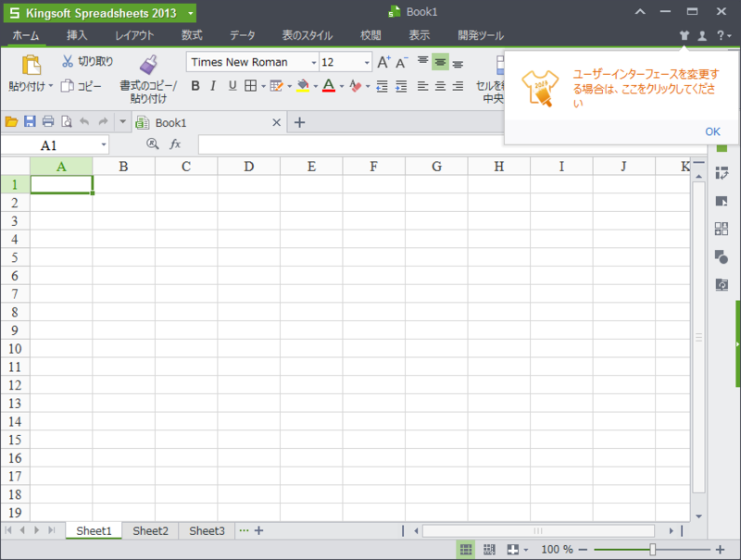Toggle underline formatting
The image size is (741, 560).
[x=232, y=86]
